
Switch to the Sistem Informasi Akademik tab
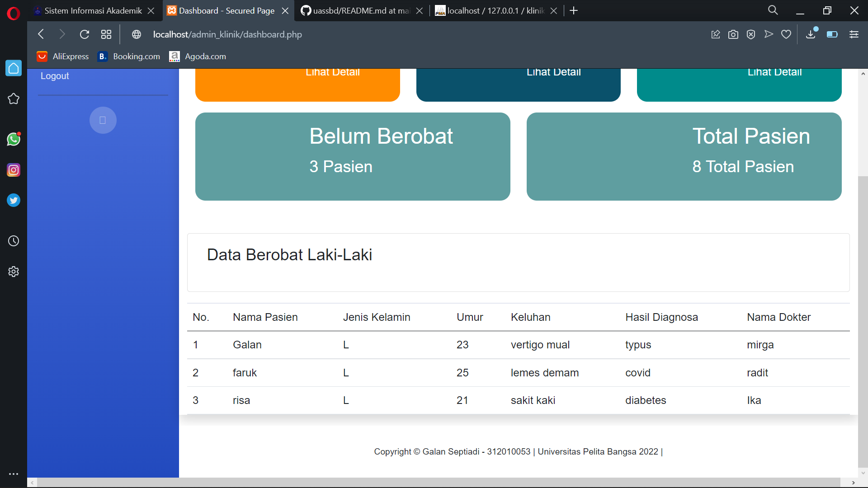[88, 10]
